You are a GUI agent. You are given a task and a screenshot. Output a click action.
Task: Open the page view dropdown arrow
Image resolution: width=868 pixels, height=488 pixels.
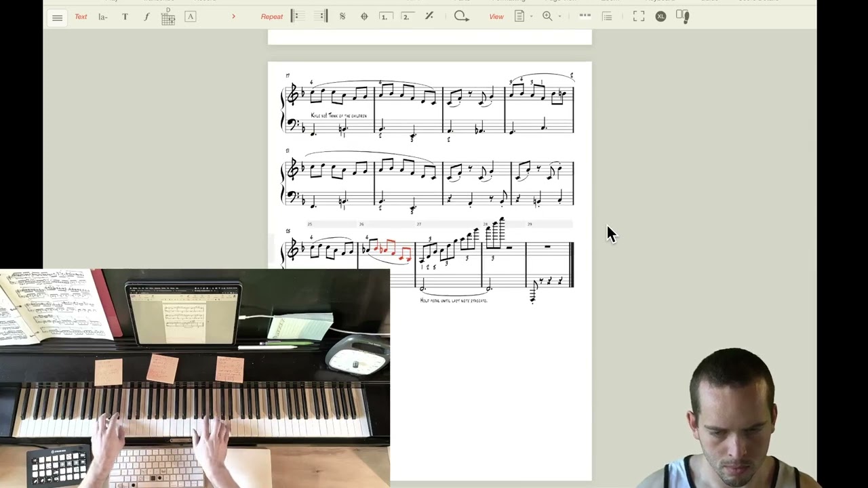pyautogui.click(x=531, y=16)
